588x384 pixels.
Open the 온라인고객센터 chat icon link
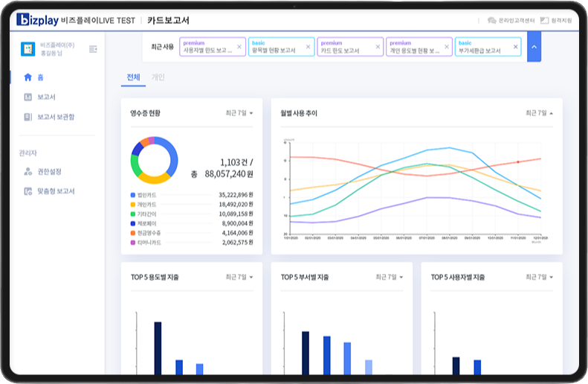(491, 20)
